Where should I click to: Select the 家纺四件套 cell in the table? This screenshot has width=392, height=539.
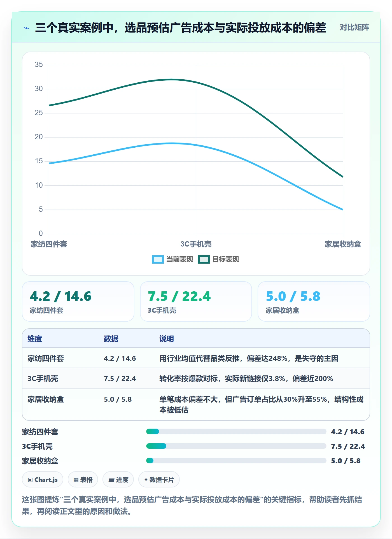[x=46, y=358]
